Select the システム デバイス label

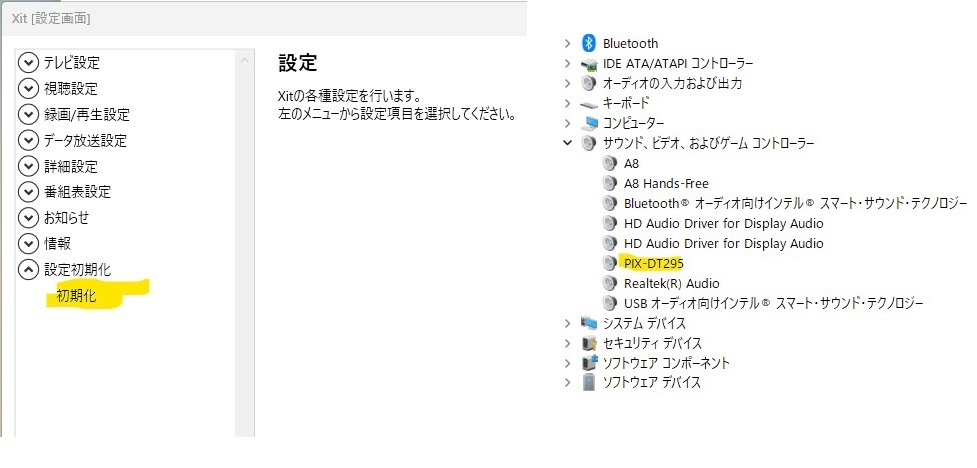[644, 323]
